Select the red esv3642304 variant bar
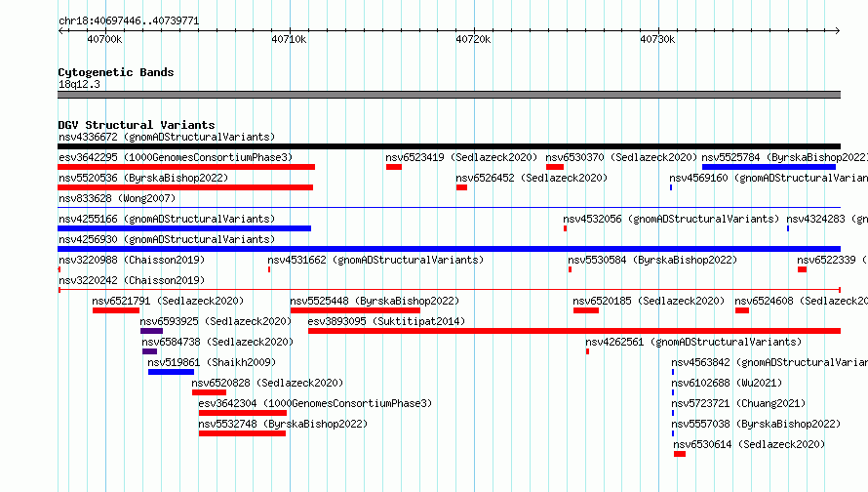Image resolution: width=868 pixels, height=492 pixels. [243, 413]
